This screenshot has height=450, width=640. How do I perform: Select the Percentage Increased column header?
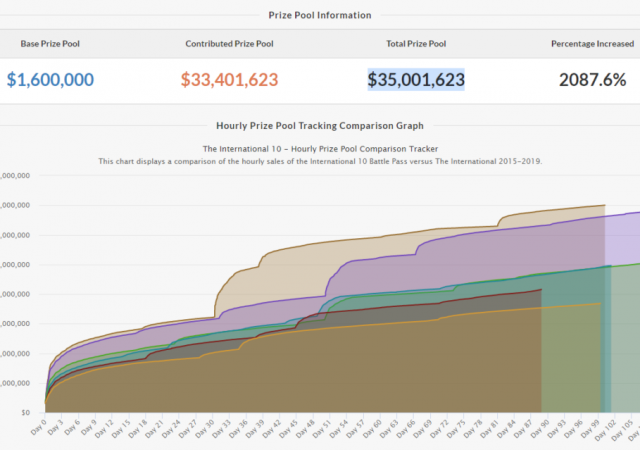point(592,44)
